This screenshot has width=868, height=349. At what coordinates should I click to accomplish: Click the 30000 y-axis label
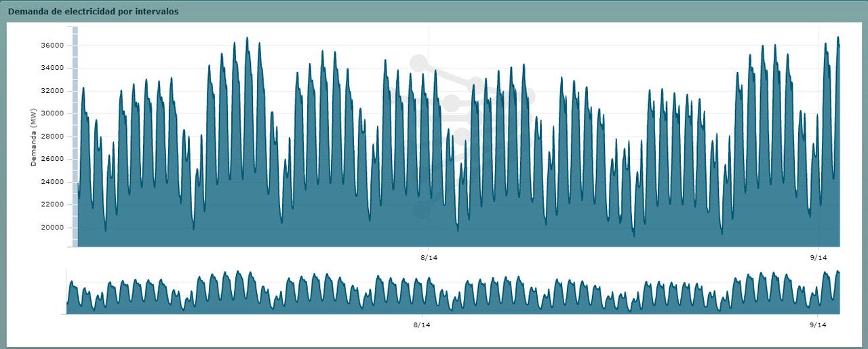click(53, 113)
